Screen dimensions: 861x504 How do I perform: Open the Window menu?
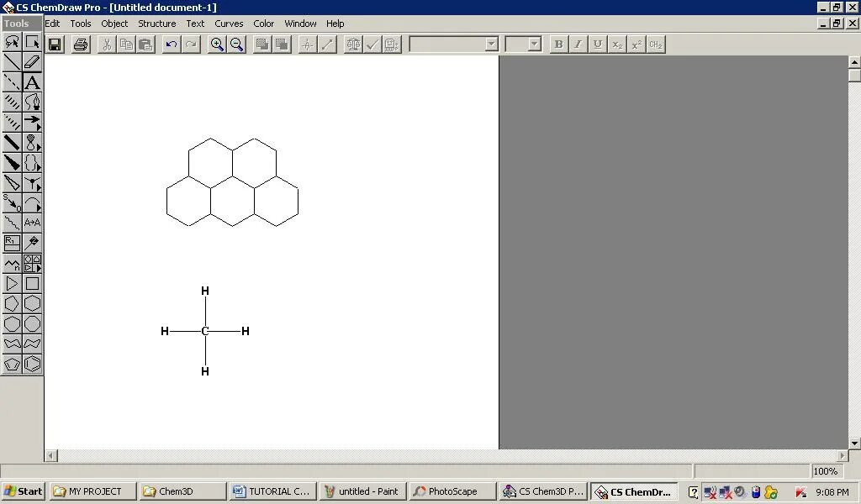[x=300, y=24]
